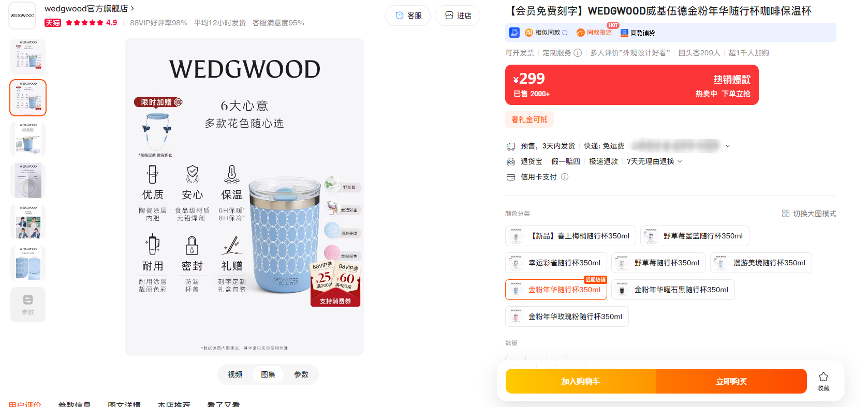The width and height of the screenshot is (868, 407).
Task: Open wedgwood官方旗舰店 store chevron
Action: [133, 8]
